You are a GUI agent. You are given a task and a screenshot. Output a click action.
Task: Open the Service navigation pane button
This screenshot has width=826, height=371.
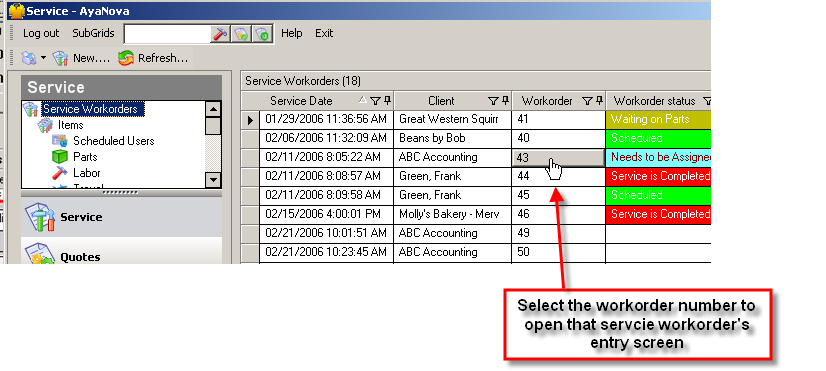(122, 217)
